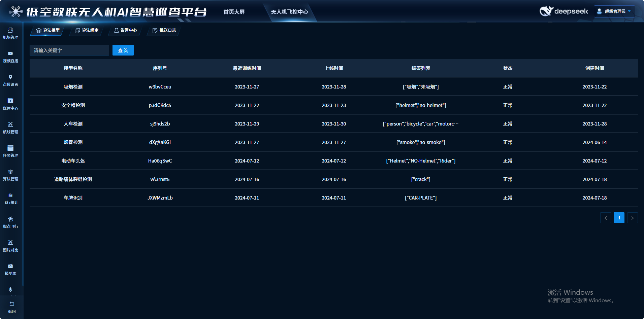Click serial number Ha06qSwC
644x319 pixels.
[x=160, y=161]
